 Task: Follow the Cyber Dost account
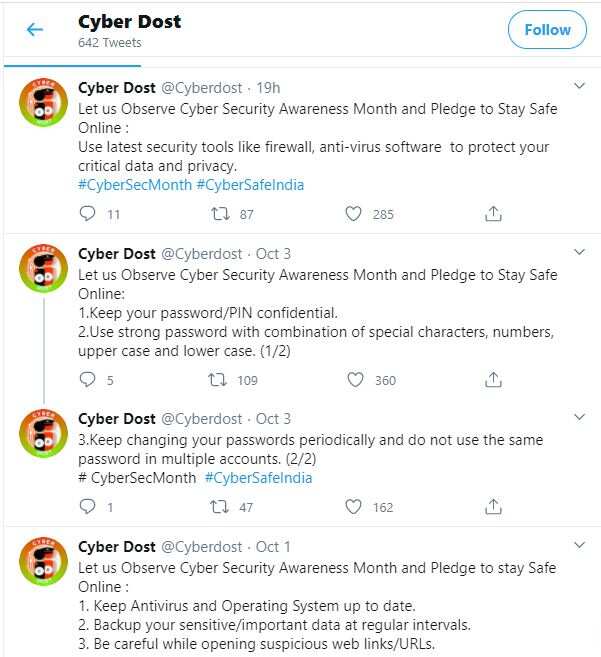[547, 30]
